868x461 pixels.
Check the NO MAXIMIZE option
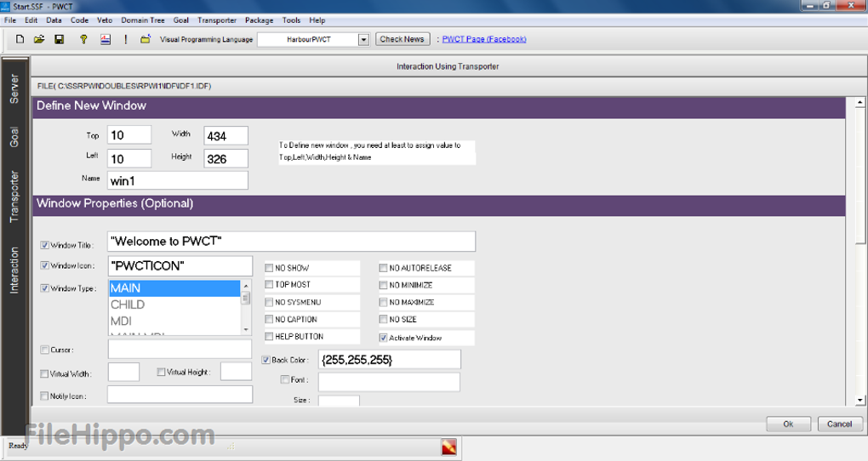point(383,302)
